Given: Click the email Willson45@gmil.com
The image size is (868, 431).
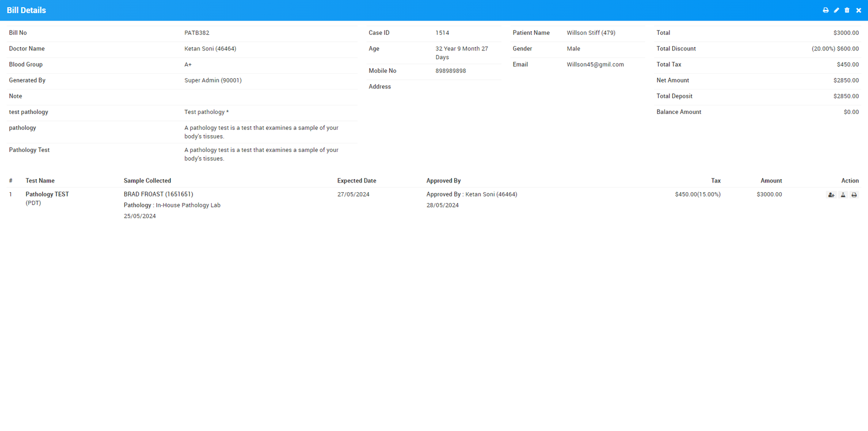Looking at the screenshot, I should click(x=595, y=65).
